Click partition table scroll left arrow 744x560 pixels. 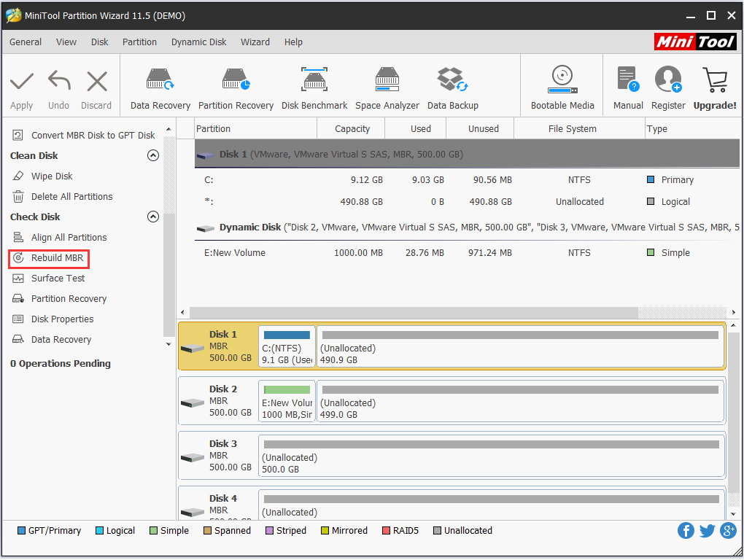tap(182, 313)
